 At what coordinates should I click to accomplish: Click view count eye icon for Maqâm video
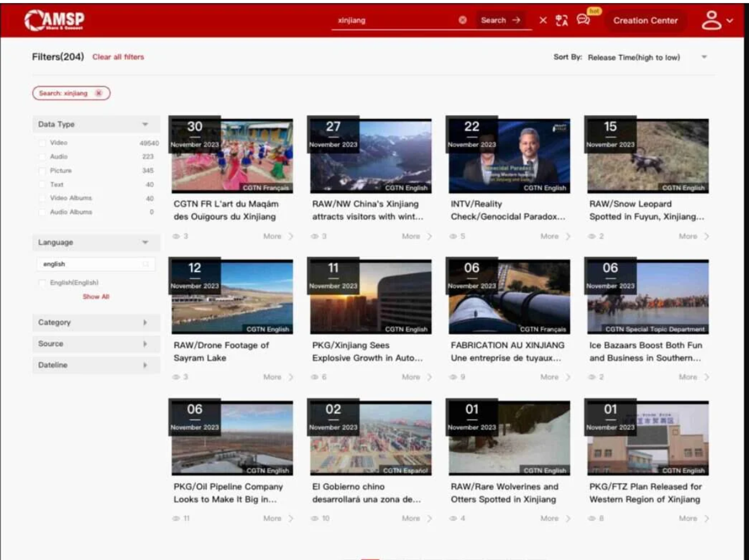(176, 236)
